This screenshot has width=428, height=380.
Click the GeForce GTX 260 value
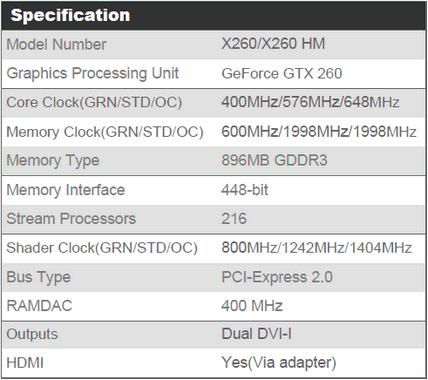click(282, 74)
